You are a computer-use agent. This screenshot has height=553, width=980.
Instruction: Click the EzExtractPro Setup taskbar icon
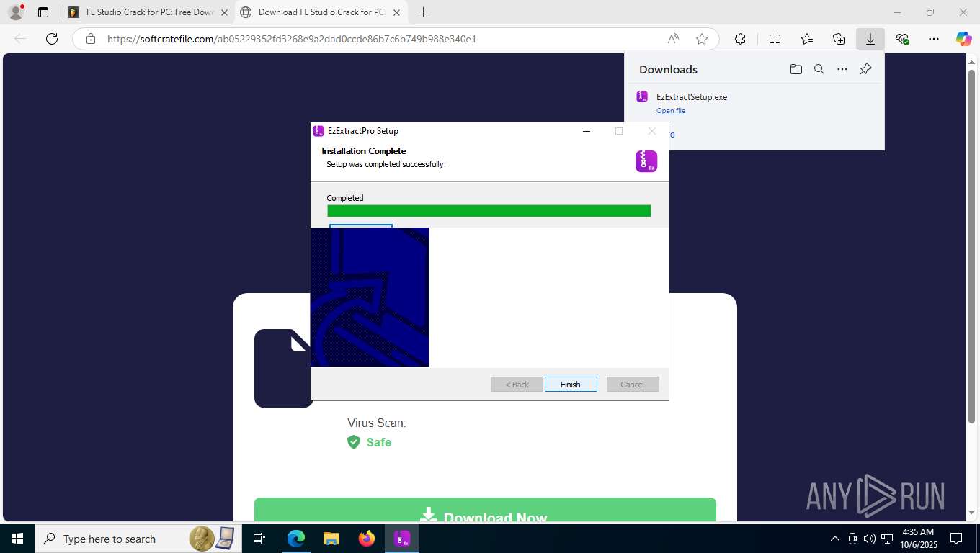pos(402,539)
